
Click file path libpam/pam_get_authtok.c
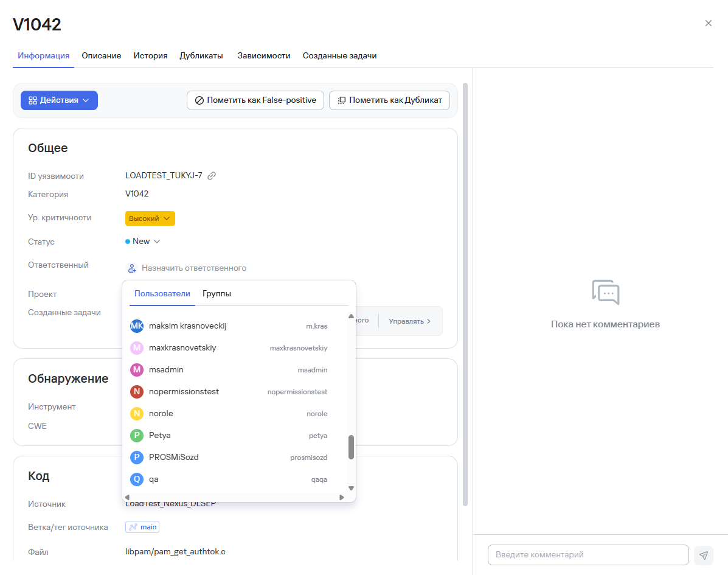pos(176,552)
